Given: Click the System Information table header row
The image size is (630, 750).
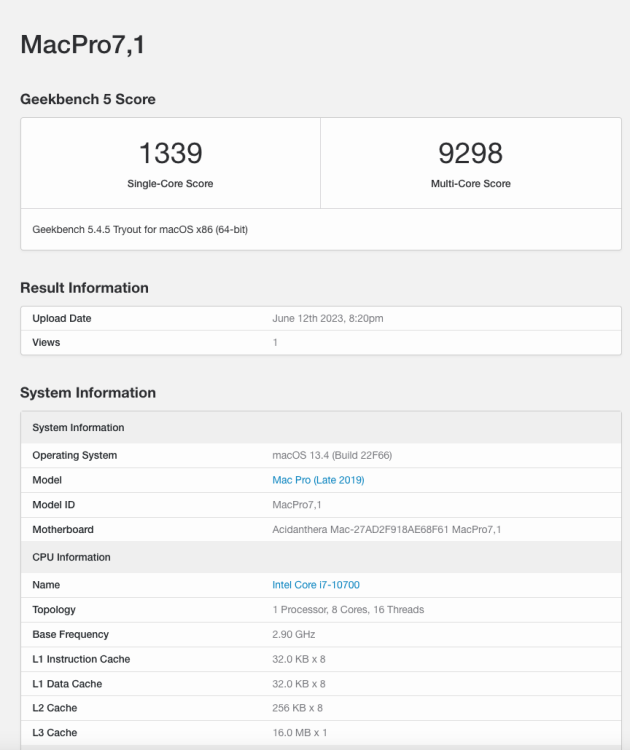Looking at the screenshot, I should coord(321,428).
